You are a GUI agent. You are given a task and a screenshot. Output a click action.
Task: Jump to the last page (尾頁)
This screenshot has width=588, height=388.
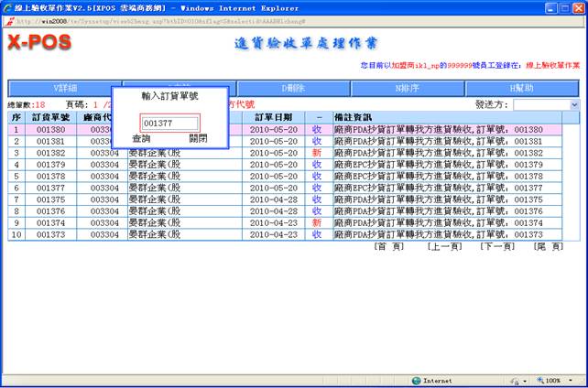(x=550, y=247)
